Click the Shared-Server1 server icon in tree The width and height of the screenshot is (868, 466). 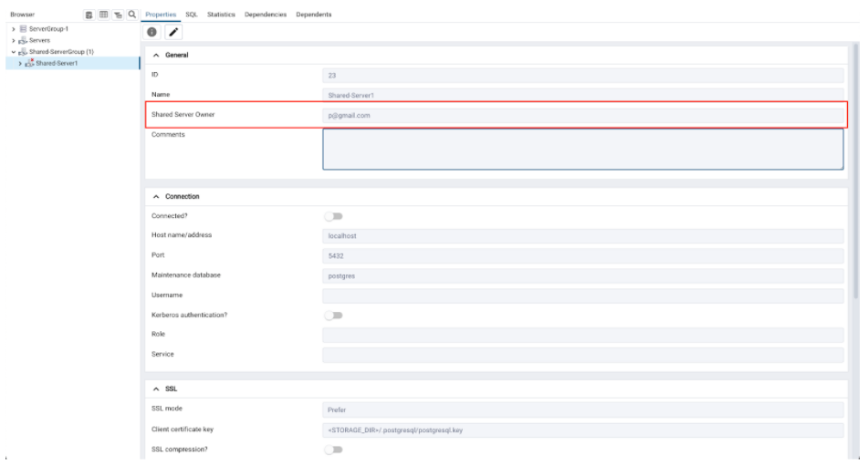point(29,63)
